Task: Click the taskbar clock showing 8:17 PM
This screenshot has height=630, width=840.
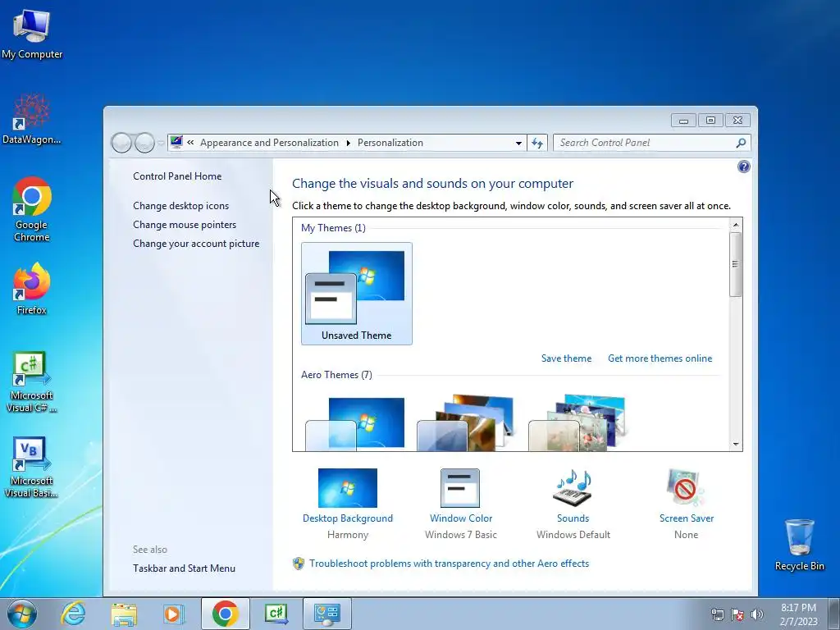Action: [798, 614]
